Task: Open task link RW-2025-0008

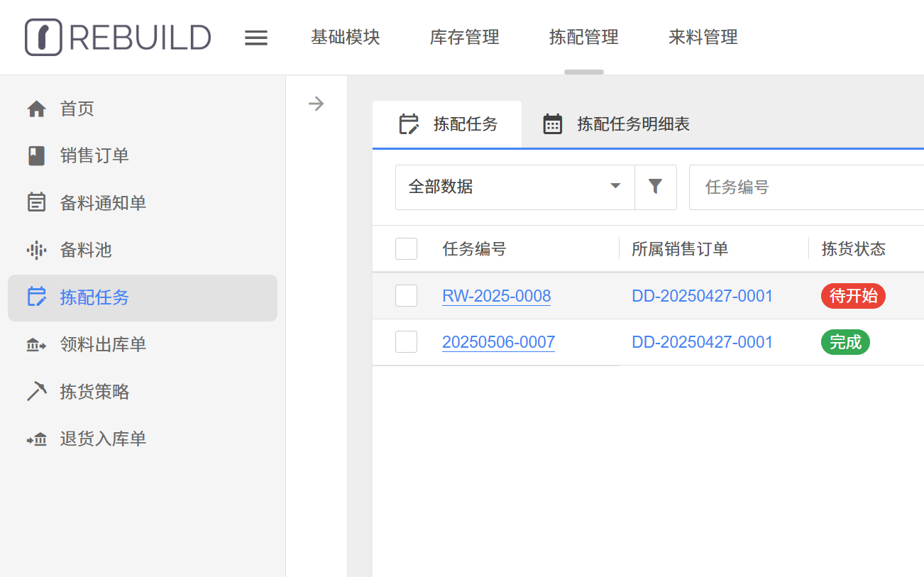Action: coord(496,296)
